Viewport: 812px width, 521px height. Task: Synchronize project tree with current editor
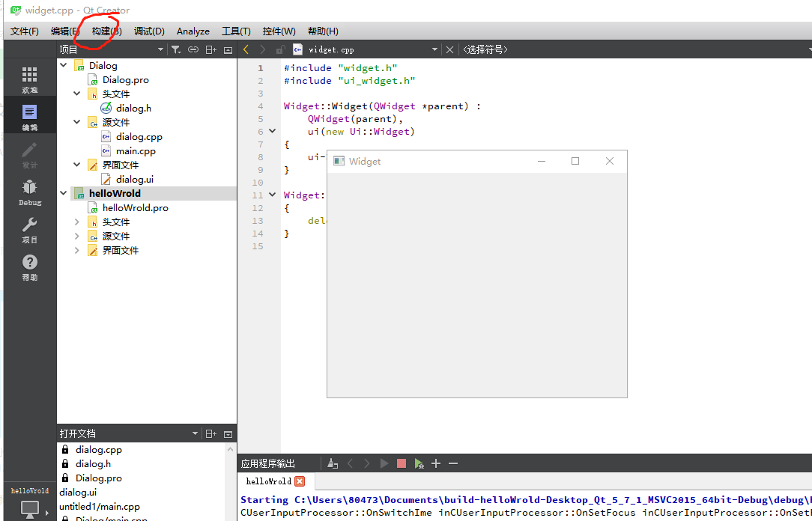193,49
